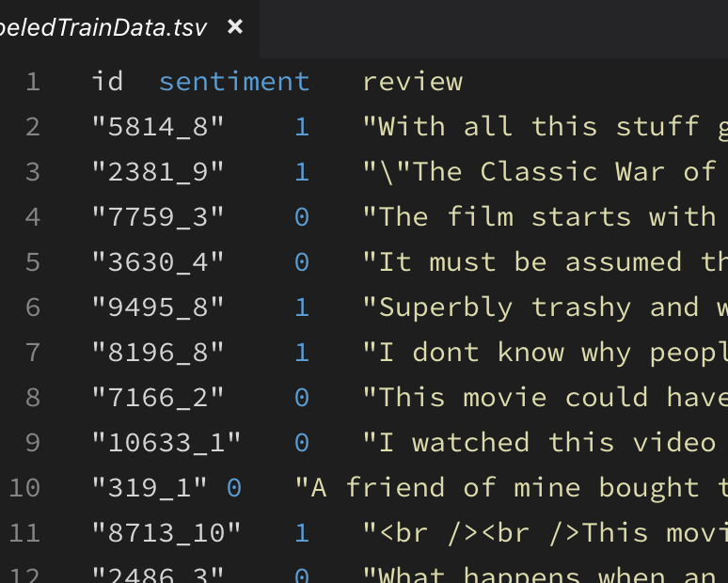Click the id "7759_3" text
The image size is (728, 583).
click(158, 217)
